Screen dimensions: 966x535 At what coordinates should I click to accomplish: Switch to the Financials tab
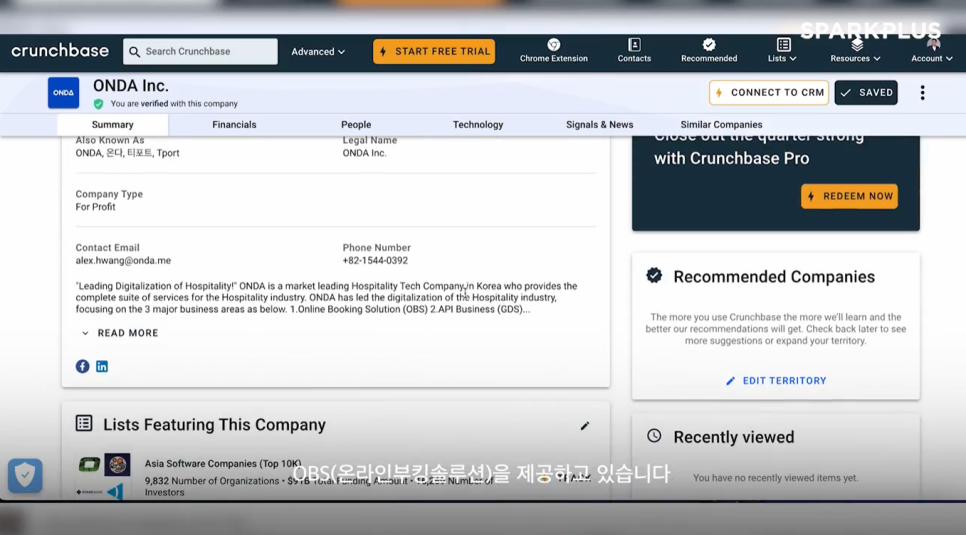coord(234,125)
